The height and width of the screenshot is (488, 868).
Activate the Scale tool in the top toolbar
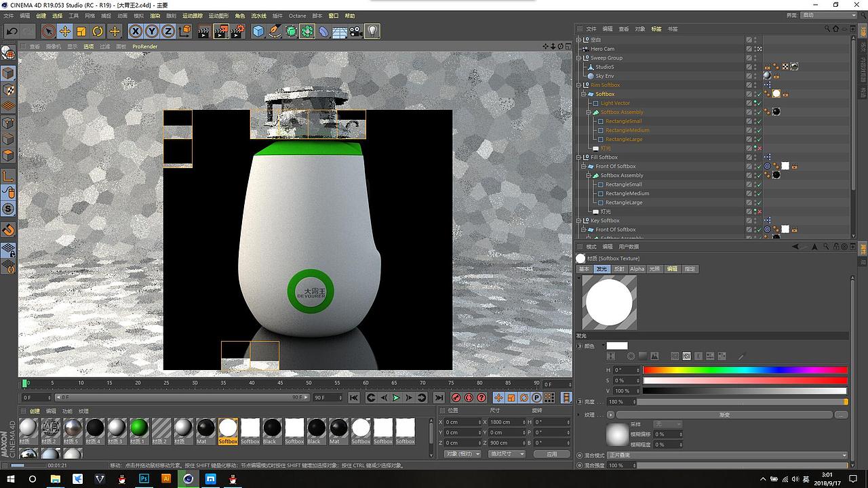tap(81, 31)
